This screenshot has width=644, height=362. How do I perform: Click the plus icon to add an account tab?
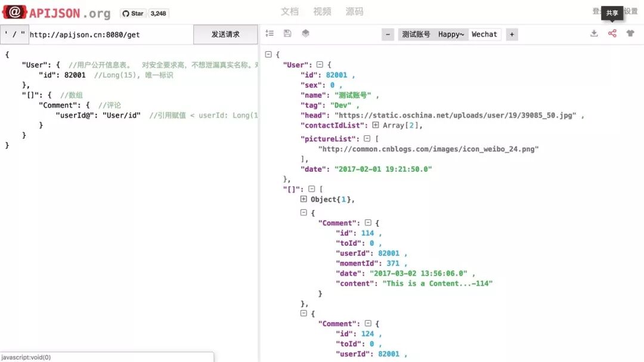[x=512, y=34]
